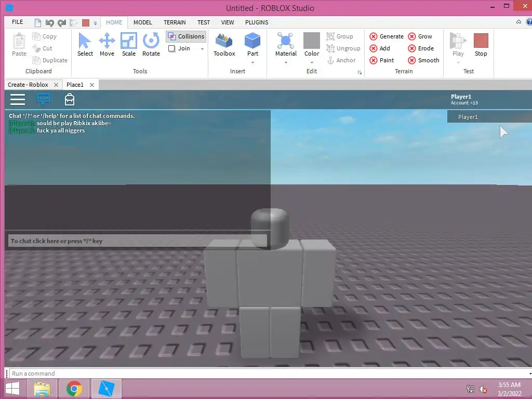Click Ungroup in the Edit section
Screen dimensions: 532x399
tap(343, 48)
